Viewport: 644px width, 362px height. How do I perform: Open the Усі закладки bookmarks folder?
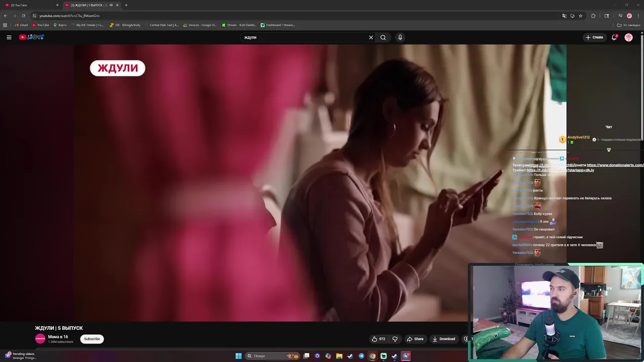click(x=629, y=25)
